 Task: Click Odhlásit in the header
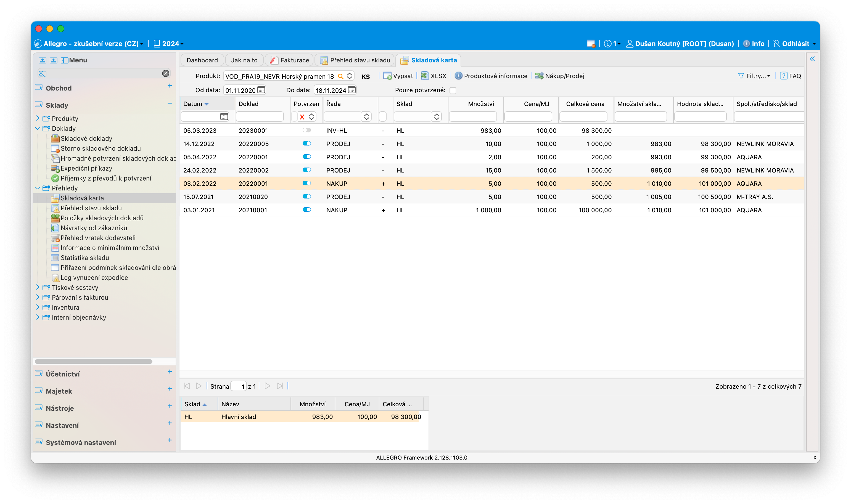[795, 43]
